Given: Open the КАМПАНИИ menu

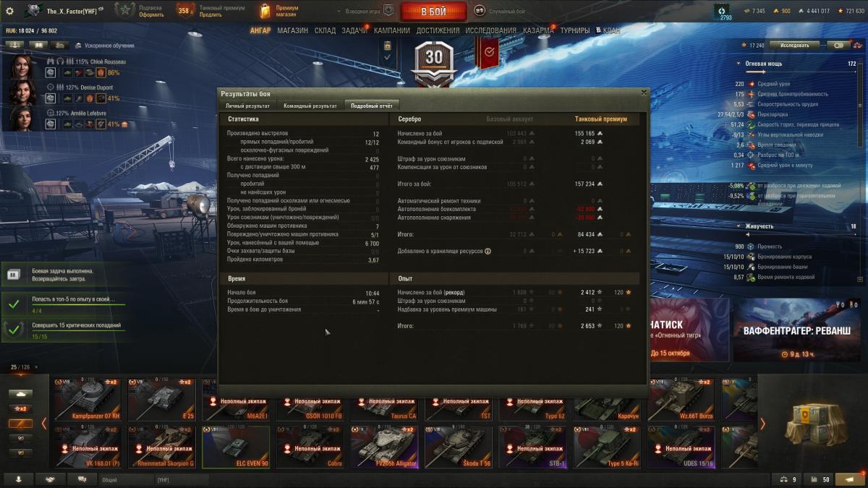Looking at the screenshot, I should point(392,31).
